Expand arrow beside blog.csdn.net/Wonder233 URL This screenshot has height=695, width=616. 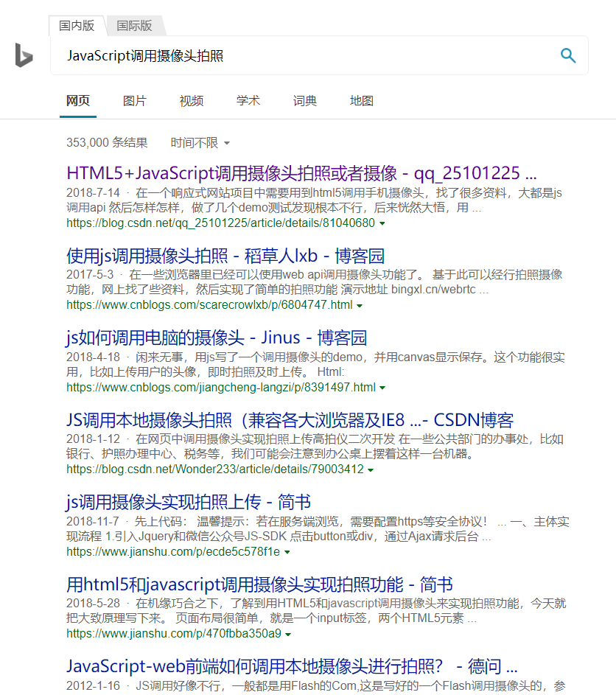pos(371,469)
